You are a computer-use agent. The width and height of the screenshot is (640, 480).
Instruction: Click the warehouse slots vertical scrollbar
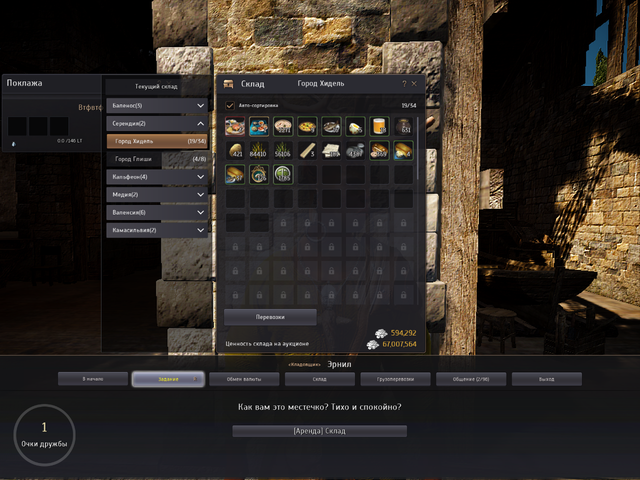(x=418, y=149)
